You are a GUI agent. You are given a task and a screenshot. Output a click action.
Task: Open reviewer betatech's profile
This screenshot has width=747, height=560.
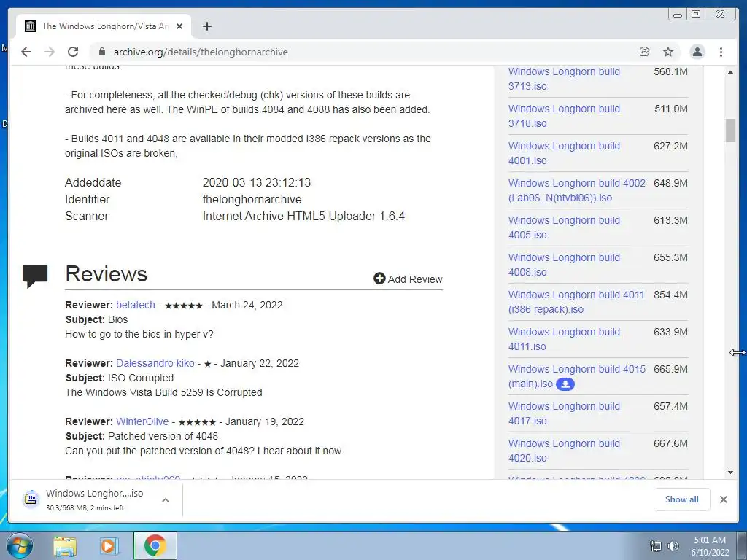click(135, 305)
